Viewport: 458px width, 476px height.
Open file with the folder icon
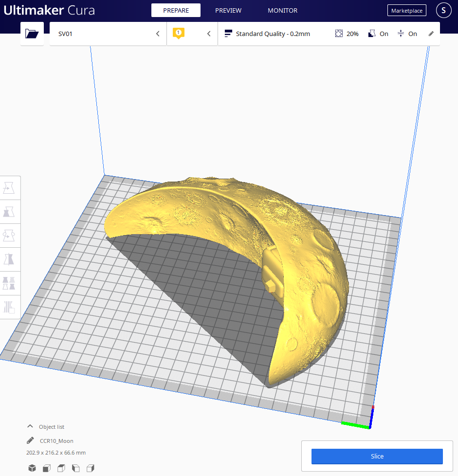click(32, 34)
